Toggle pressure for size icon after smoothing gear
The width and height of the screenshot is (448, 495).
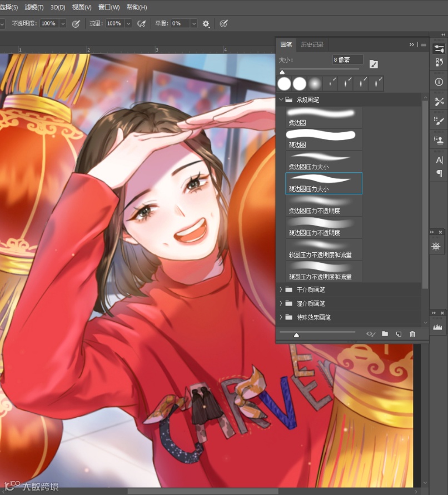click(x=223, y=24)
